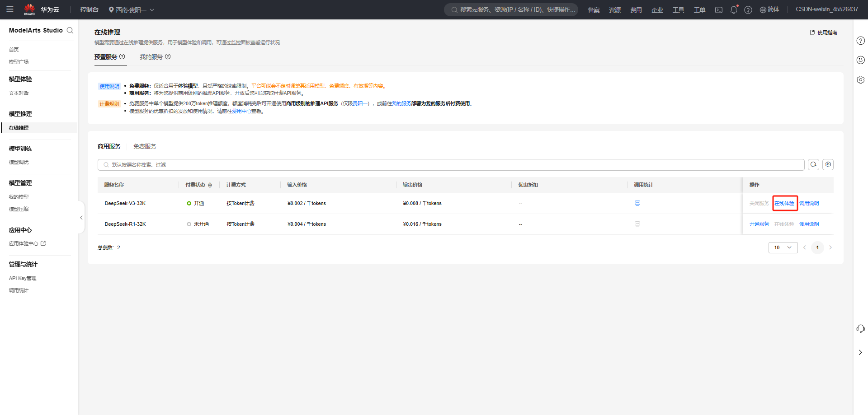This screenshot has width=868, height=415.
Task: Open table column settings gear
Action: click(828, 164)
